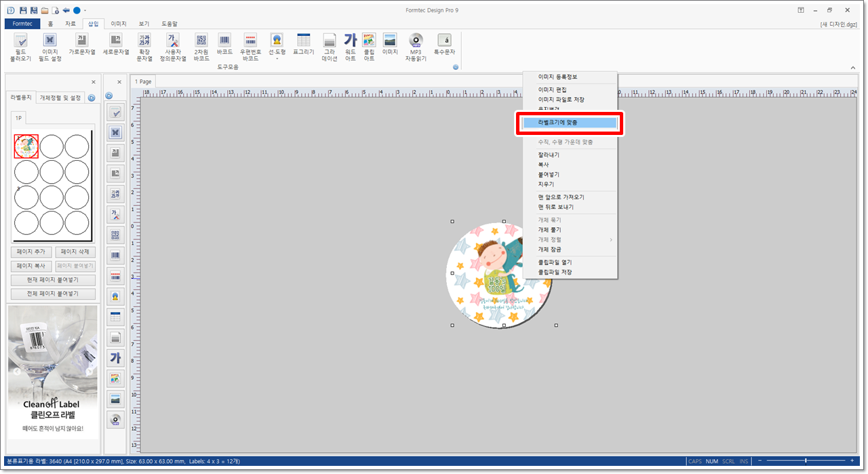
Task: Click the save icon in the quick access toolbar
Action: tap(24, 10)
